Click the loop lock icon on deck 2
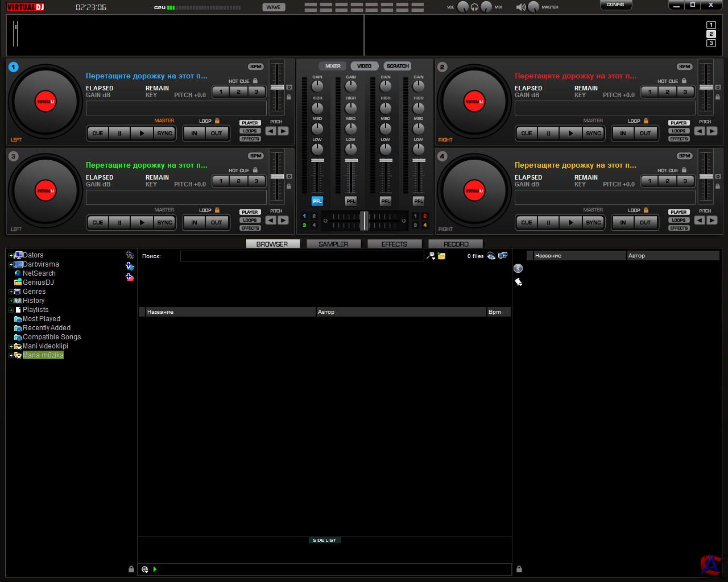The height and width of the screenshot is (582, 728). click(646, 121)
